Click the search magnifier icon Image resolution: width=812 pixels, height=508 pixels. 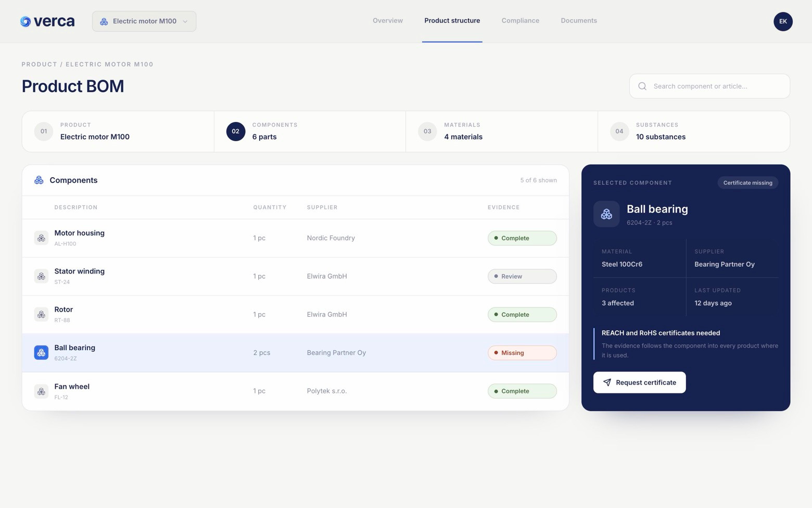(x=642, y=86)
